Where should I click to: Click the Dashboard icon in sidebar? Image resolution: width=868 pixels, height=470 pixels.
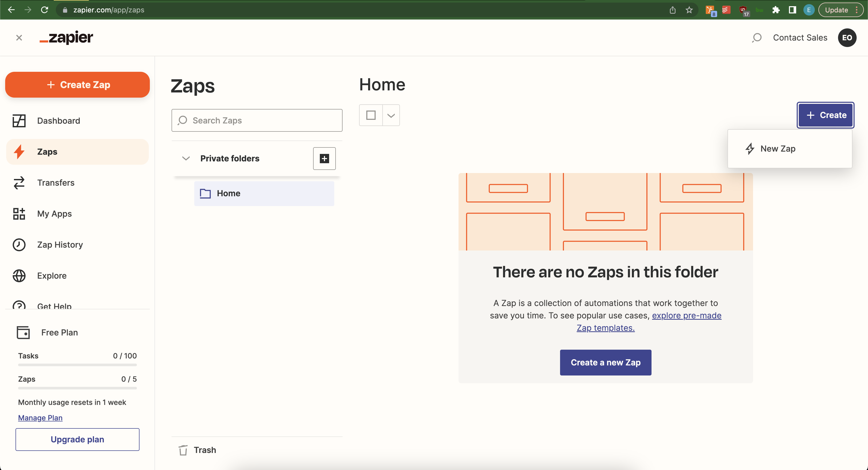click(19, 121)
